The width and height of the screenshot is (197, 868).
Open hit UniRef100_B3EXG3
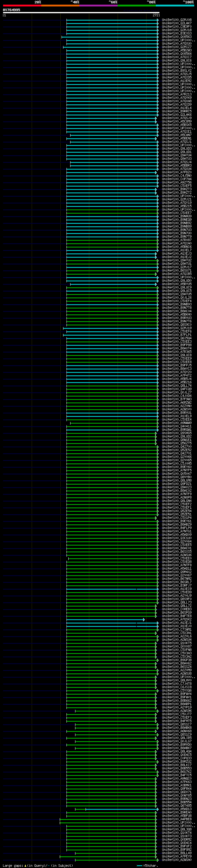177,33
